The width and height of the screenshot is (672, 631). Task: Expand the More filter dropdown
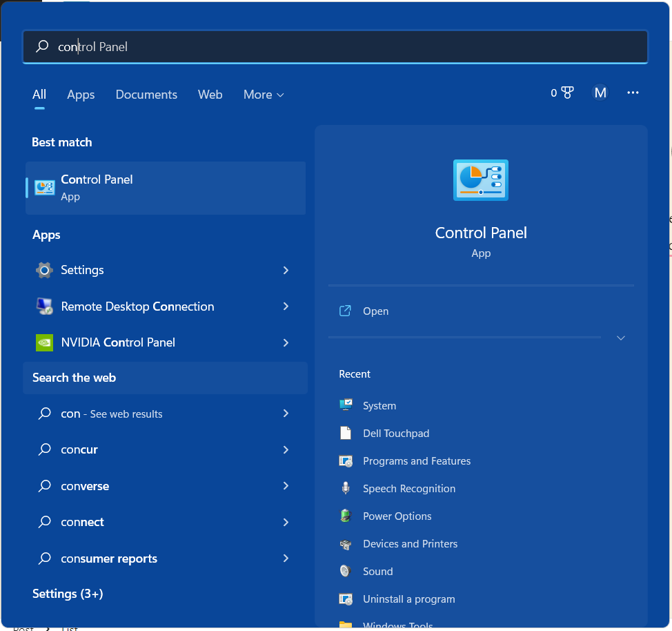pyautogui.click(x=263, y=95)
